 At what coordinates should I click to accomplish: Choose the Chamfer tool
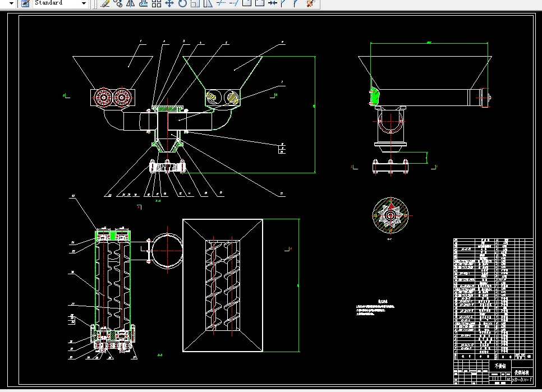pos(284,3)
